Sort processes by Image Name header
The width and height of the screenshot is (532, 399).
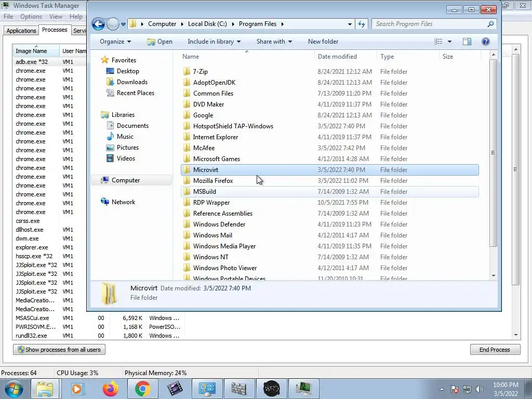tap(36, 51)
